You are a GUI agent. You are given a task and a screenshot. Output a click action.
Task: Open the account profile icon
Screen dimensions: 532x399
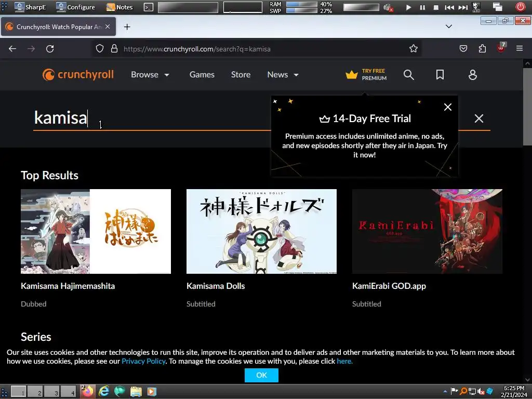click(473, 75)
